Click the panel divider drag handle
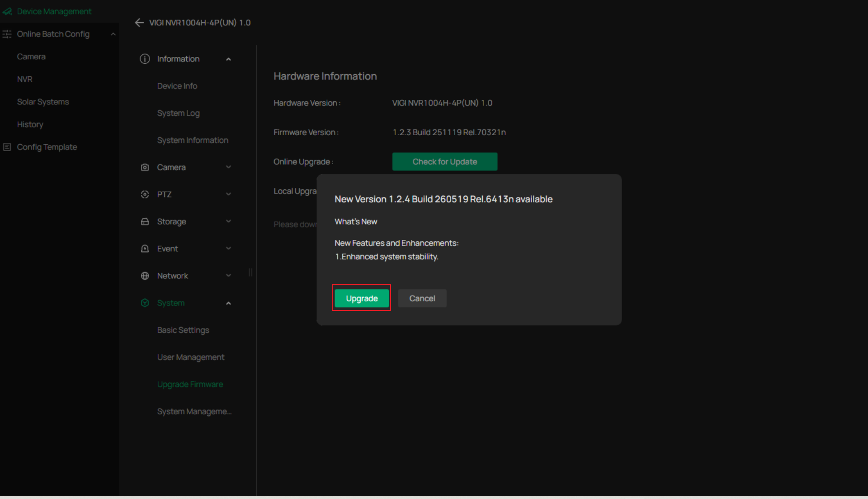This screenshot has width=868, height=499. 251,272
